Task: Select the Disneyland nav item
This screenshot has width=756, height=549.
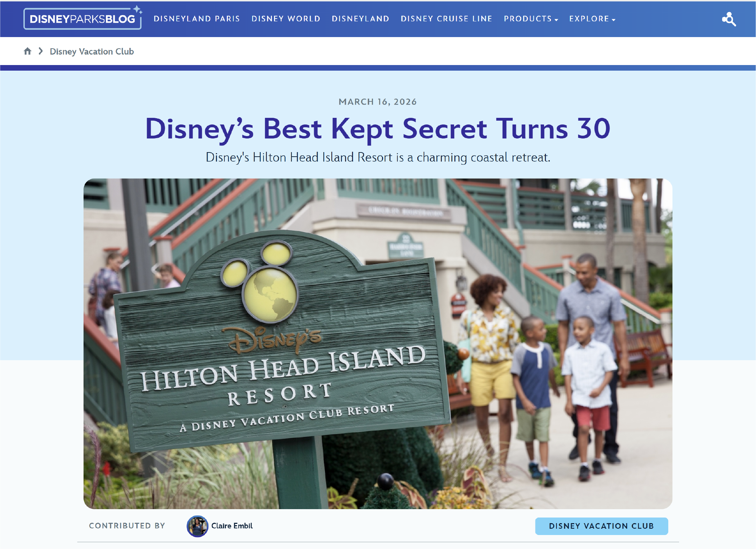Action: click(x=360, y=19)
